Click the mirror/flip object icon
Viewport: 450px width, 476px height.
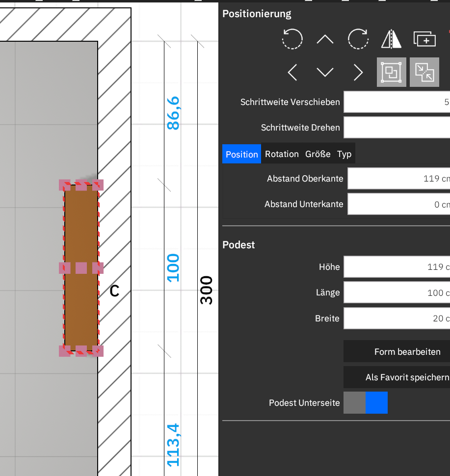pyautogui.click(x=391, y=39)
